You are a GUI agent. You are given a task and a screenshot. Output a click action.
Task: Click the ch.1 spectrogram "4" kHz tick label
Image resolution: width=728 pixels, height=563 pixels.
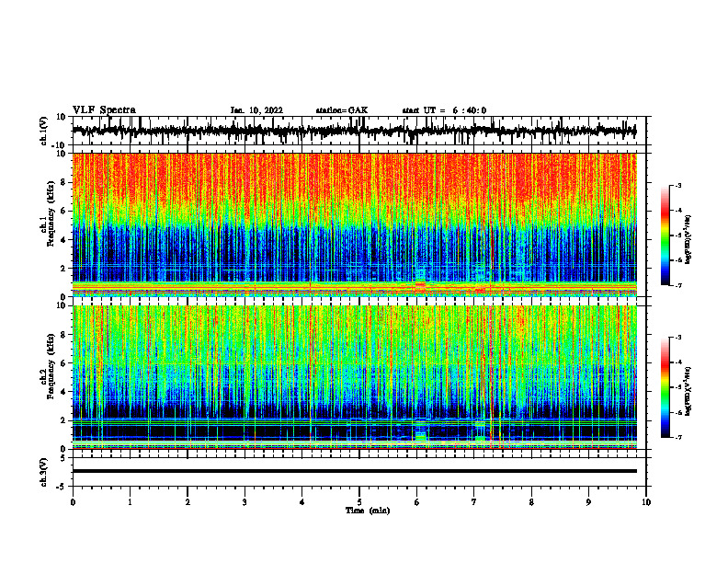(x=63, y=240)
